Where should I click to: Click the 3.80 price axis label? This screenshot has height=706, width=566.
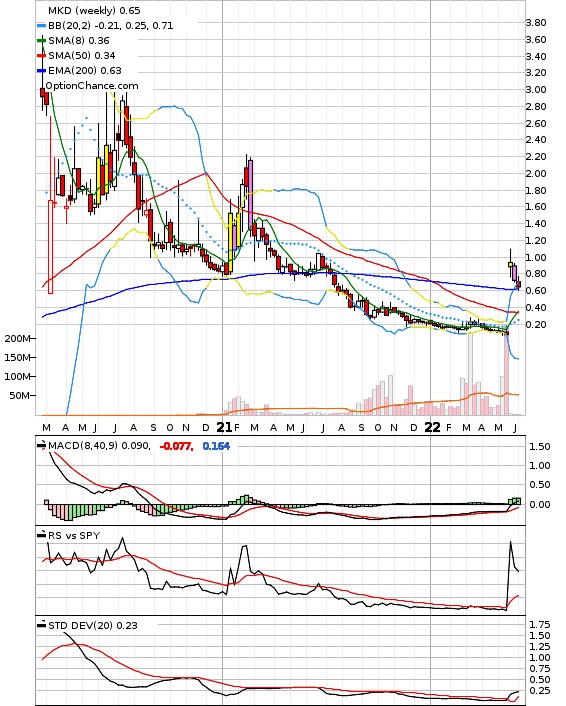pos(536,23)
